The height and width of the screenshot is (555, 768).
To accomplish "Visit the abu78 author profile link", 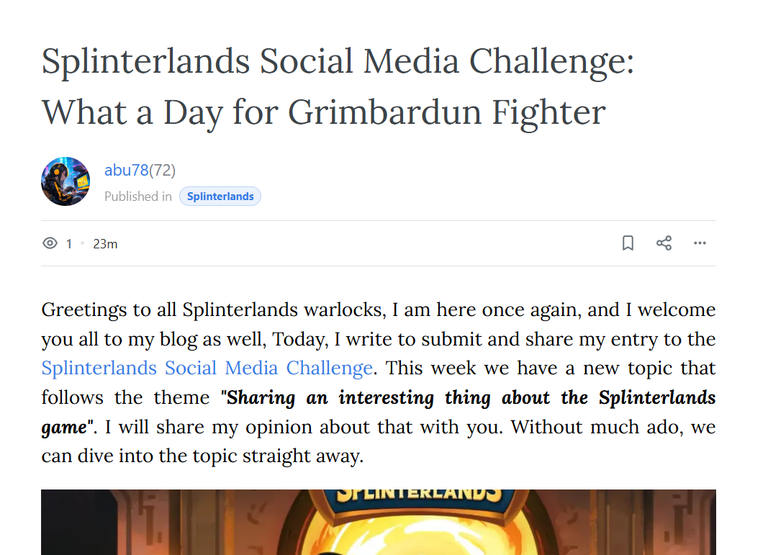I will pos(126,170).
